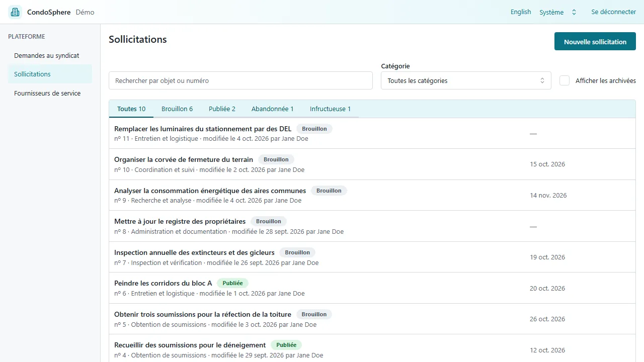Open the Système theme selector
This screenshot has width=644, height=362.
tap(557, 12)
